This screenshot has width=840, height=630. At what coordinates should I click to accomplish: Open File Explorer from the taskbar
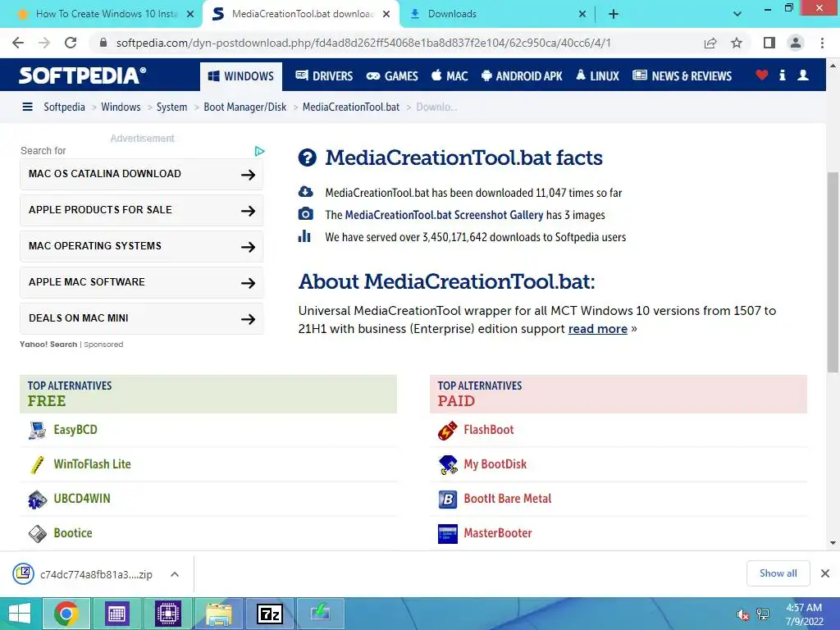[218, 614]
